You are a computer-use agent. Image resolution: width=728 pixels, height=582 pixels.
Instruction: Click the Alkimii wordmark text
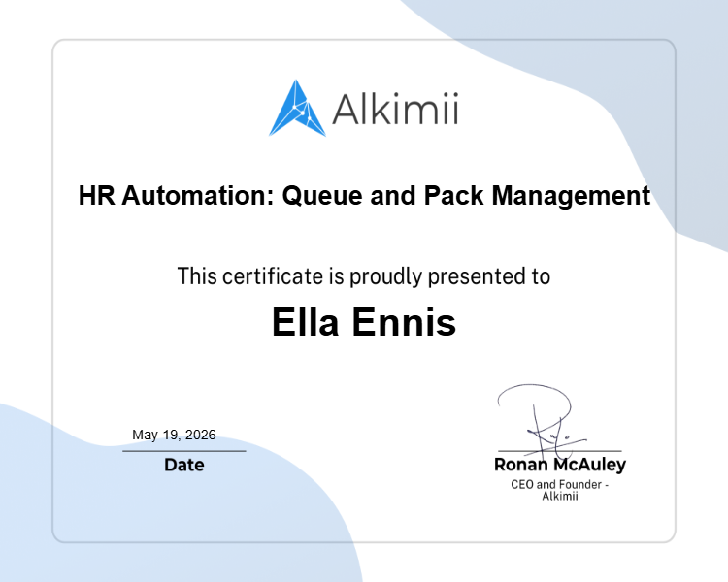(396, 110)
